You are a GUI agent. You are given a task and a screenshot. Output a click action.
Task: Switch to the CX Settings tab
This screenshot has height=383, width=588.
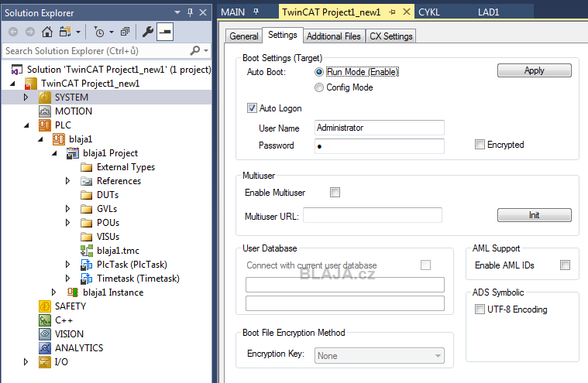tap(390, 36)
